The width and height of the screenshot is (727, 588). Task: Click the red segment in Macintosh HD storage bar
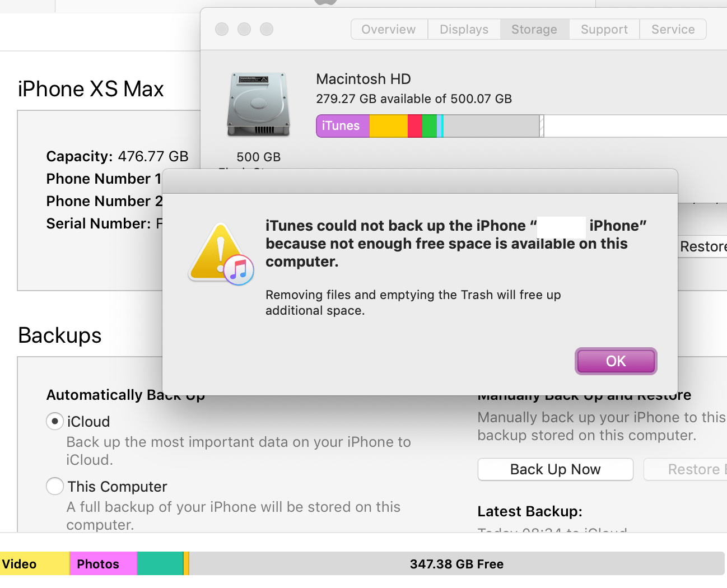pyautogui.click(x=414, y=126)
